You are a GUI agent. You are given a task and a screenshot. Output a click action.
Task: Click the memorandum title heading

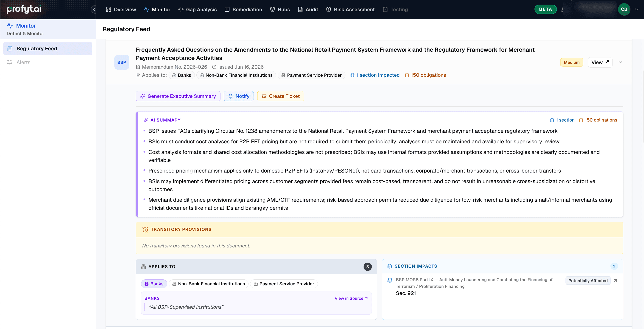coord(335,54)
